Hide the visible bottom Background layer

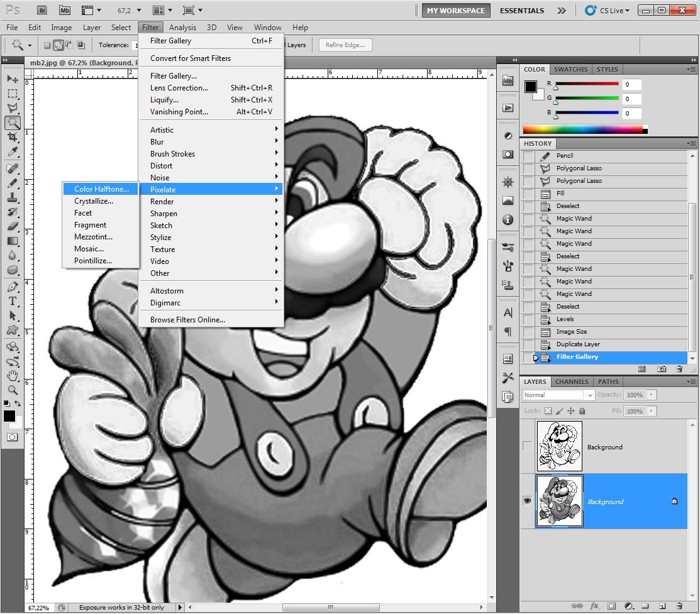pos(527,501)
